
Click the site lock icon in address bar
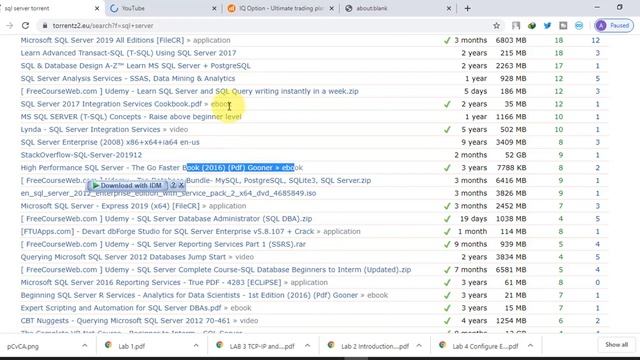45,26
